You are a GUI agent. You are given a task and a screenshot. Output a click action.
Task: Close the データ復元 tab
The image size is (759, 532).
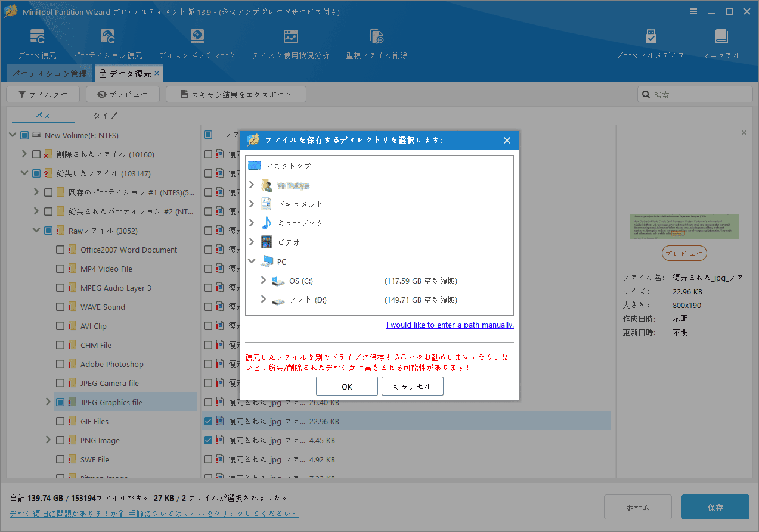tap(157, 73)
